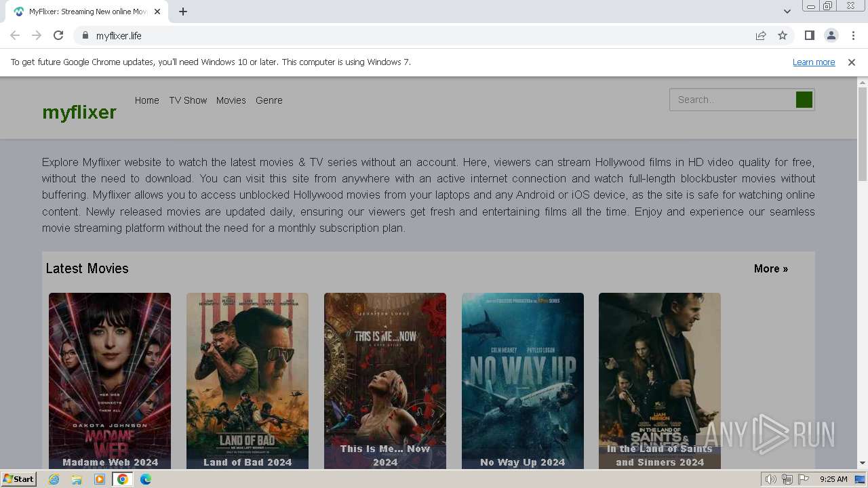Open the TV Show menu item
This screenshot has width=868, height=488.
tap(188, 100)
